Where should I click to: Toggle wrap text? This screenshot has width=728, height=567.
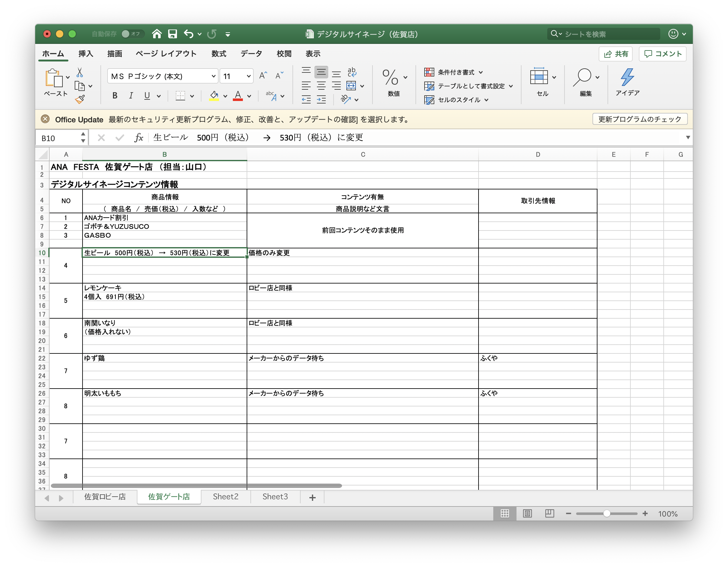[352, 72]
